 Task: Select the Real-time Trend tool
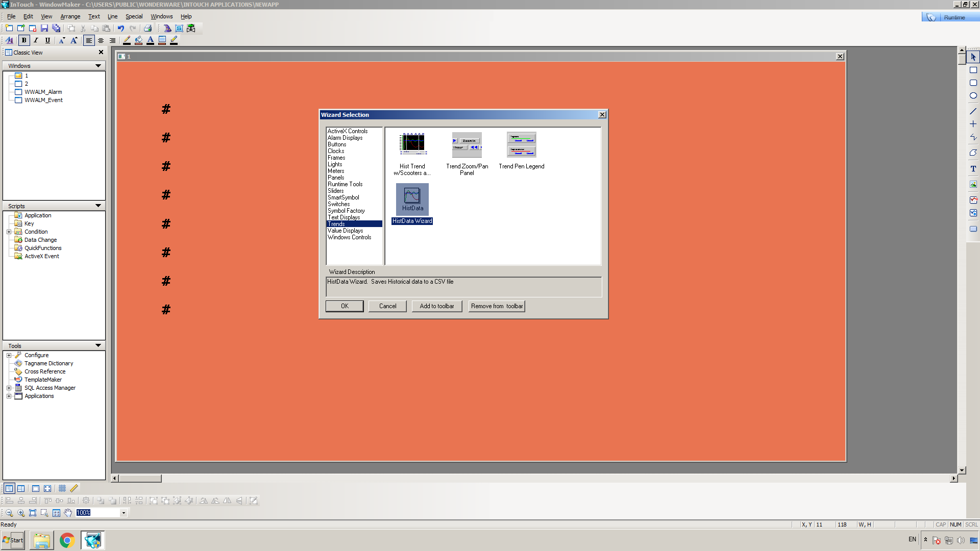973,200
